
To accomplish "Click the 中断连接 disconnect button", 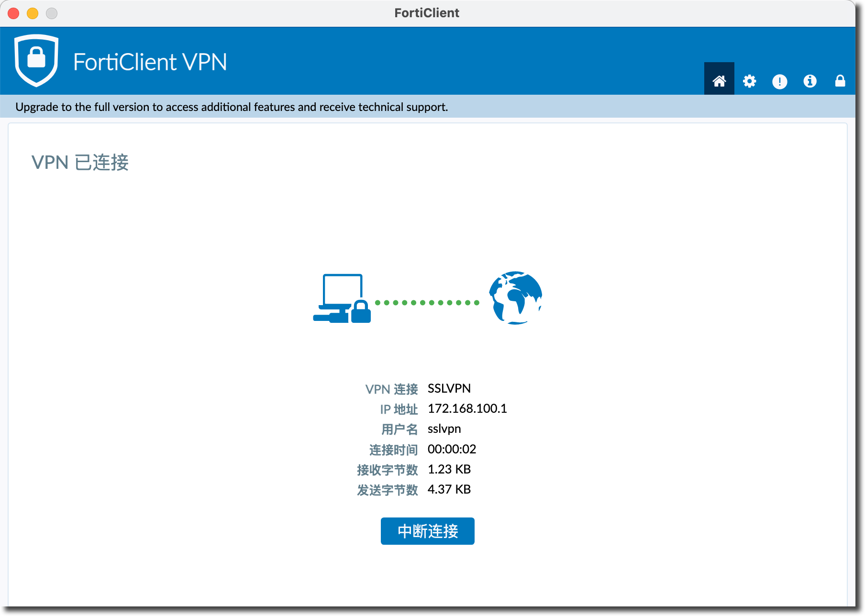I will [x=428, y=531].
